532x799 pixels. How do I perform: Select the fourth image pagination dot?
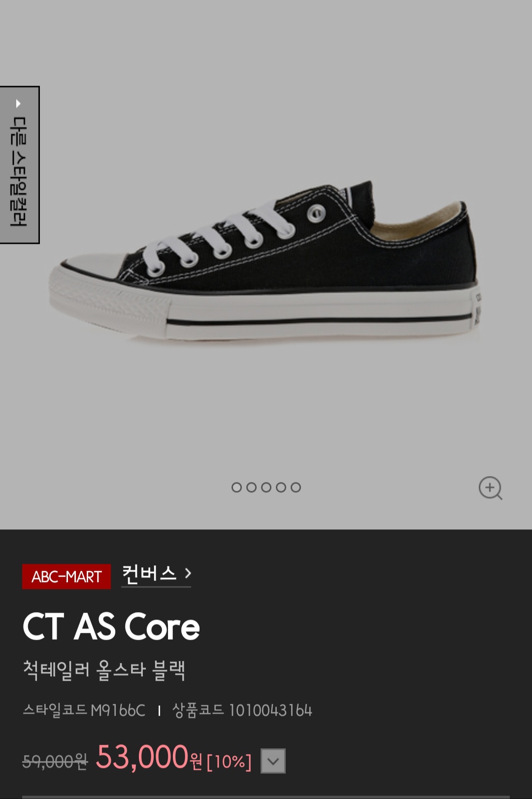click(281, 487)
